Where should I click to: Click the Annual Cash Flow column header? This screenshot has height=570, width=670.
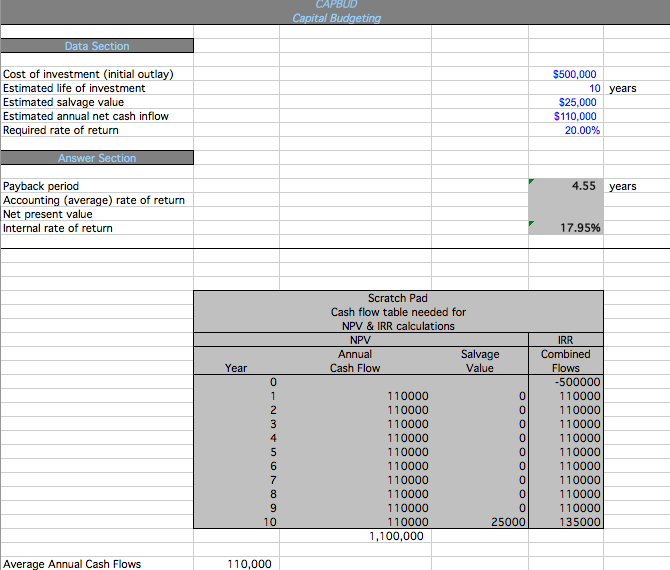point(355,361)
